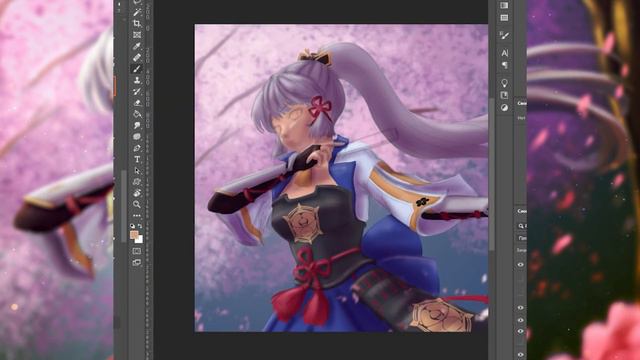Select the Custom Shape tool
Image resolution: width=640 pixels, height=360 pixels.
pos(137,182)
